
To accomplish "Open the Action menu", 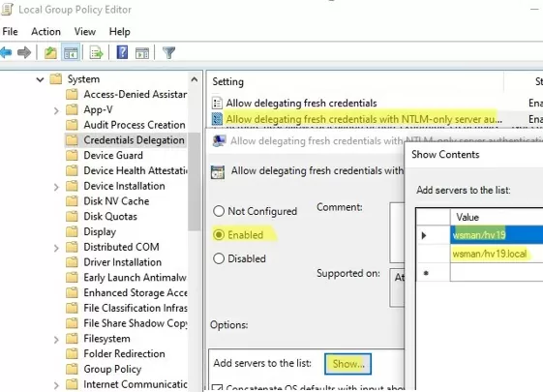I will coord(45,32).
